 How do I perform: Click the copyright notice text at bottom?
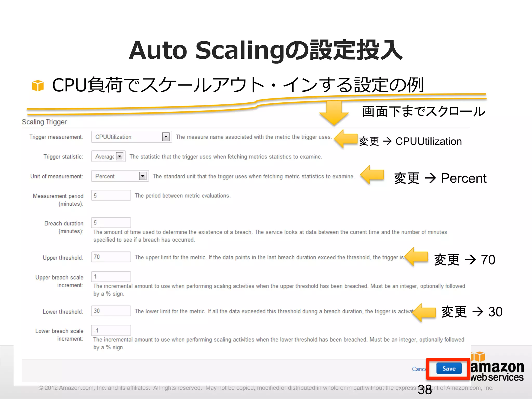tap(266, 388)
